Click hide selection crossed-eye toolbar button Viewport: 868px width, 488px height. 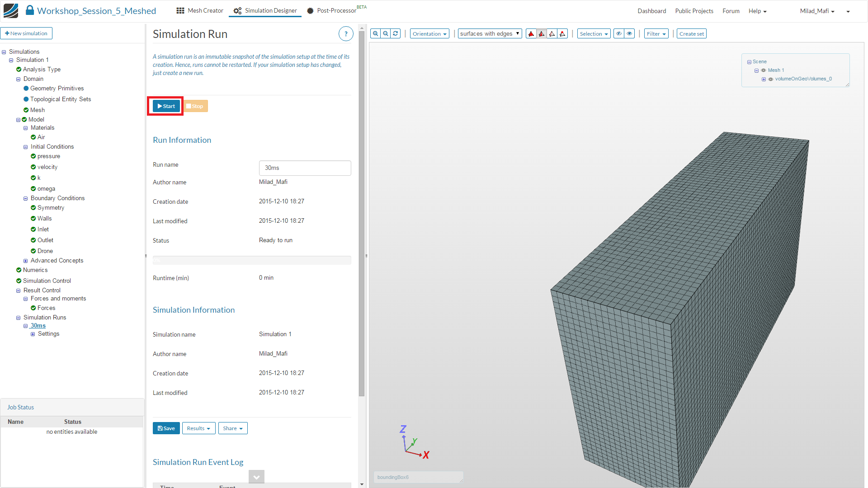click(619, 34)
